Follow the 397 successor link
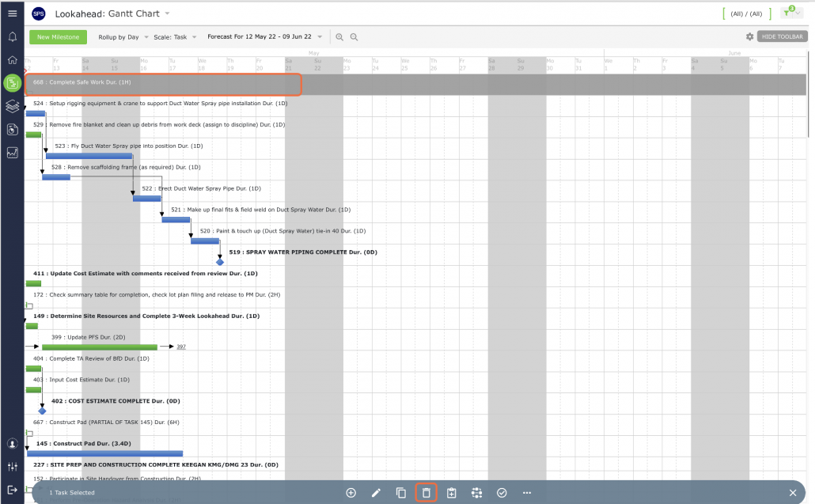The height and width of the screenshot is (504, 815). click(x=181, y=347)
